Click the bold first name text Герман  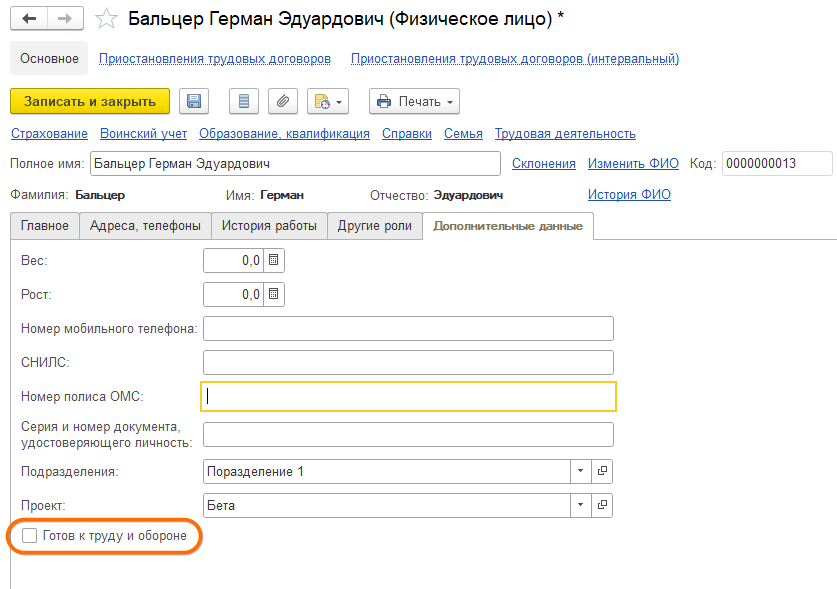point(282,195)
